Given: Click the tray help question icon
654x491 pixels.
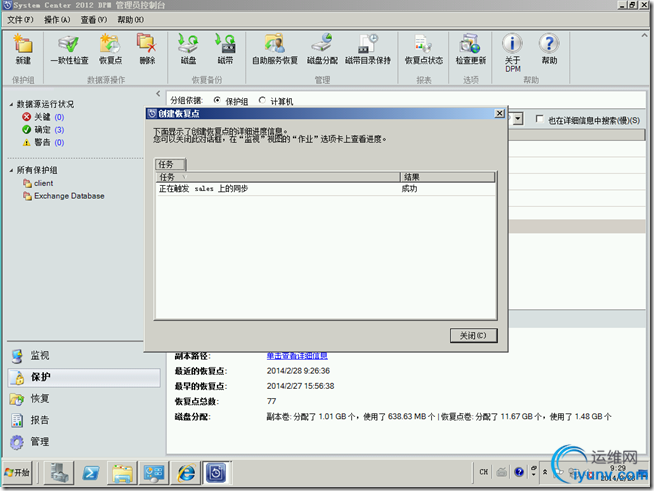Looking at the screenshot, I should coord(519,472).
